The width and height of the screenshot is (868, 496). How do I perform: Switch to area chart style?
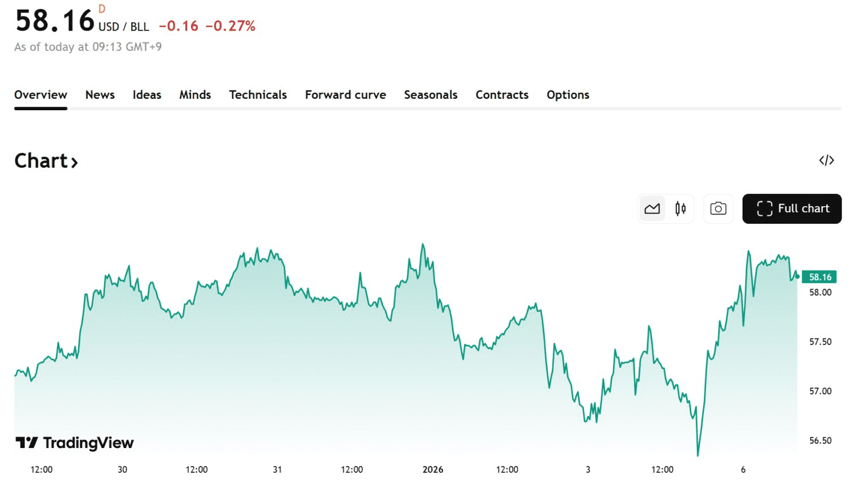pos(652,209)
